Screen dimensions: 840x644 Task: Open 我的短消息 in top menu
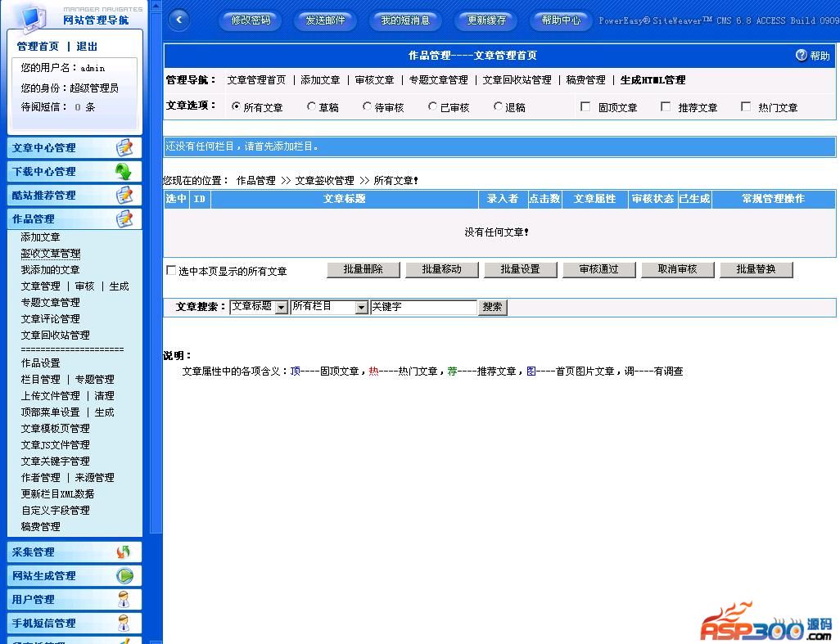click(405, 20)
